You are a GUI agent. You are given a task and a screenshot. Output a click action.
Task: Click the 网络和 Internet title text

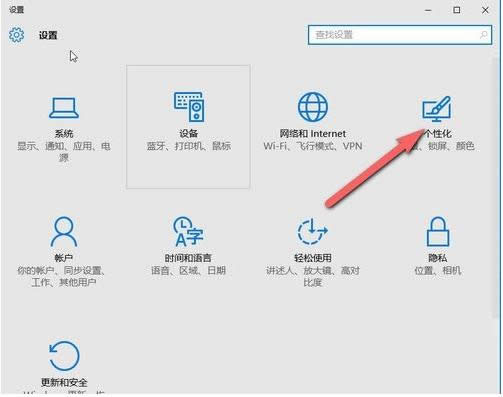click(x=313, y=134)
